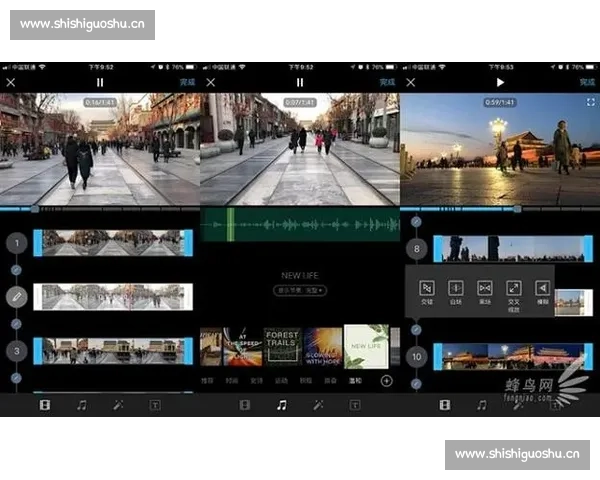The width and height of the screenshot is (600, 480).
Task: Open the magic wand effects tab, middle screen
Action: 318,405
